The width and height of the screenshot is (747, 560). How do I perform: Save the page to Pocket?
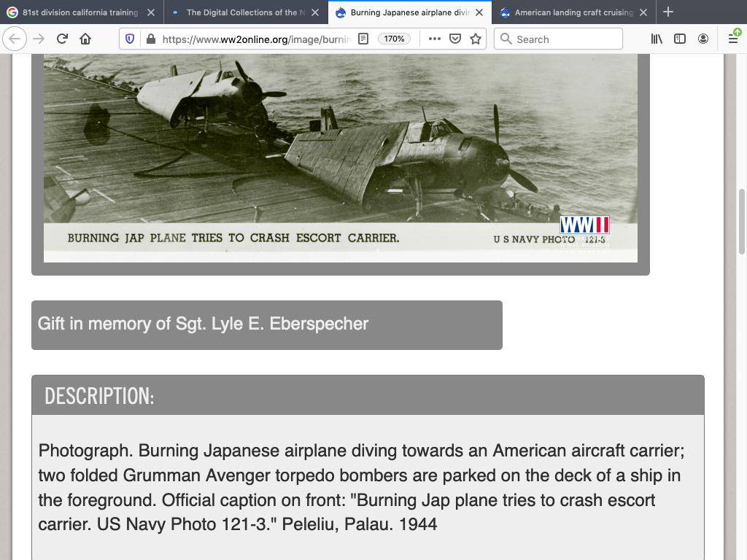coord(455,39)
